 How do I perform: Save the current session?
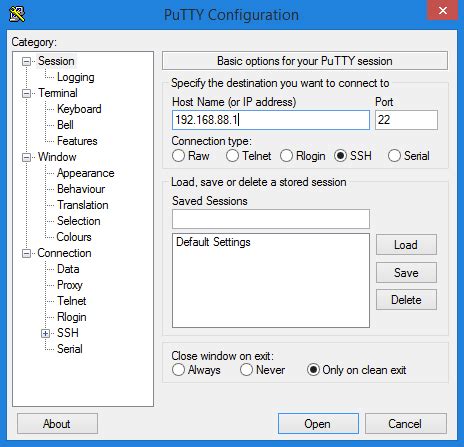tap(406, 272)
